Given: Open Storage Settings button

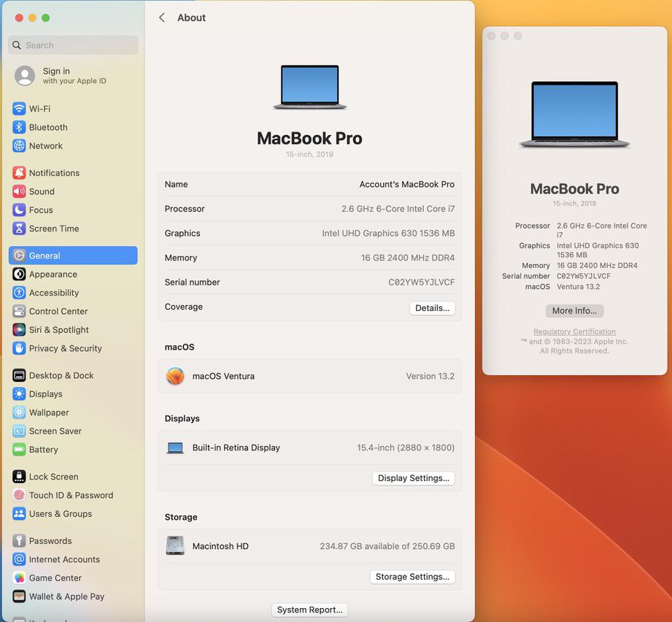Looking at the screenshot, I should (x=412, y=577).
